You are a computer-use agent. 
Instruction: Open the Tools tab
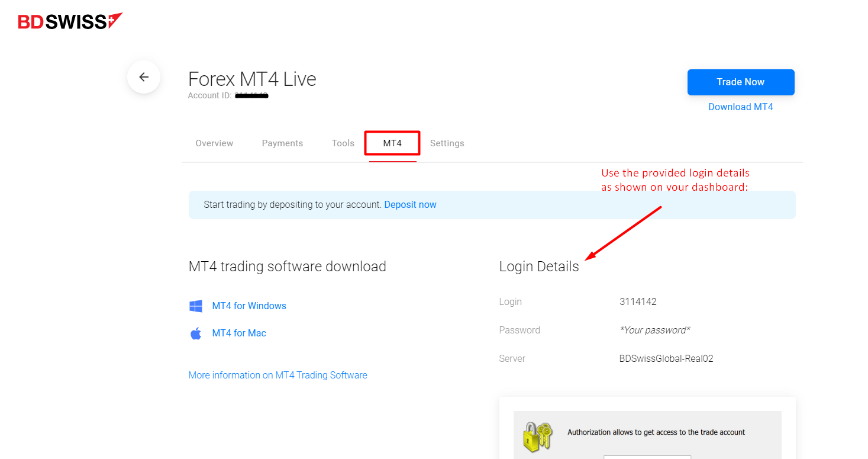[343, 143]
